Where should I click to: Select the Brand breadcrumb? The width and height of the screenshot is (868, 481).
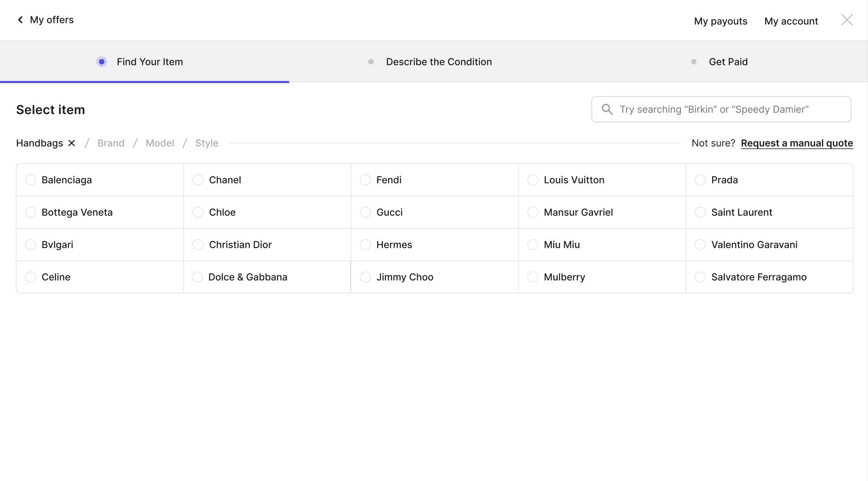pos(111,143)
